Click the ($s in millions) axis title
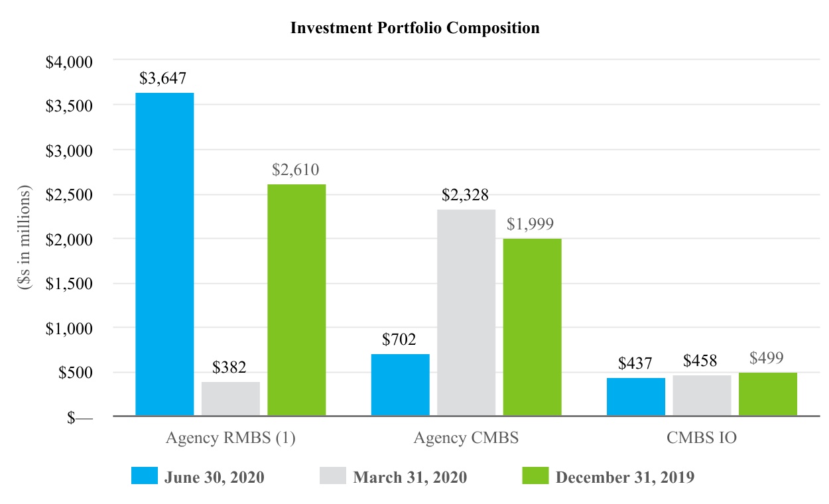829x504 pixels. [26, 239]
